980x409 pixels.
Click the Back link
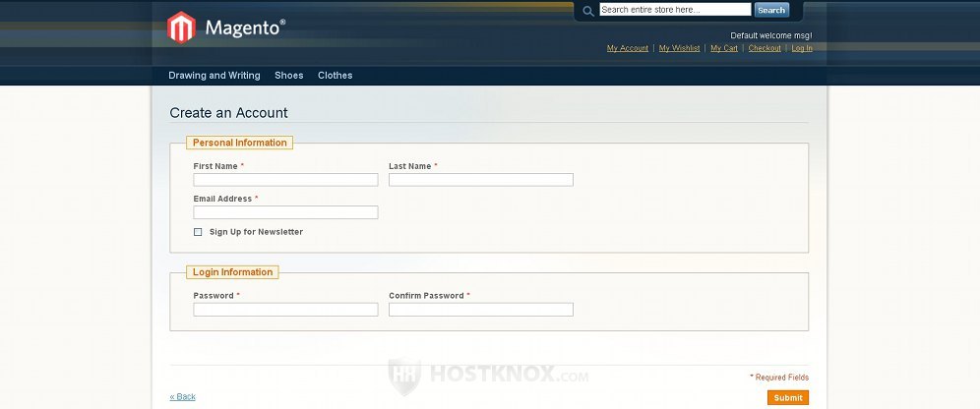tap(182, 396)
